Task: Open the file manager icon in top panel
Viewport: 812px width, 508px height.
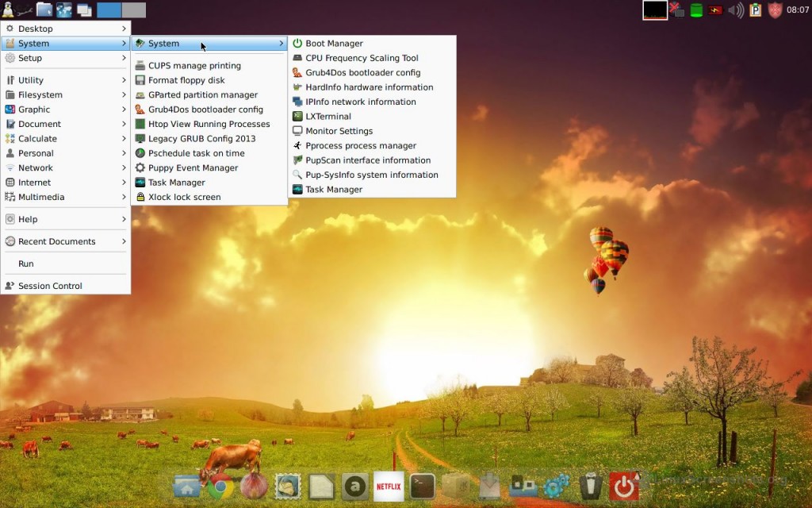Action: pyautogui.click(x=44, y=10)
